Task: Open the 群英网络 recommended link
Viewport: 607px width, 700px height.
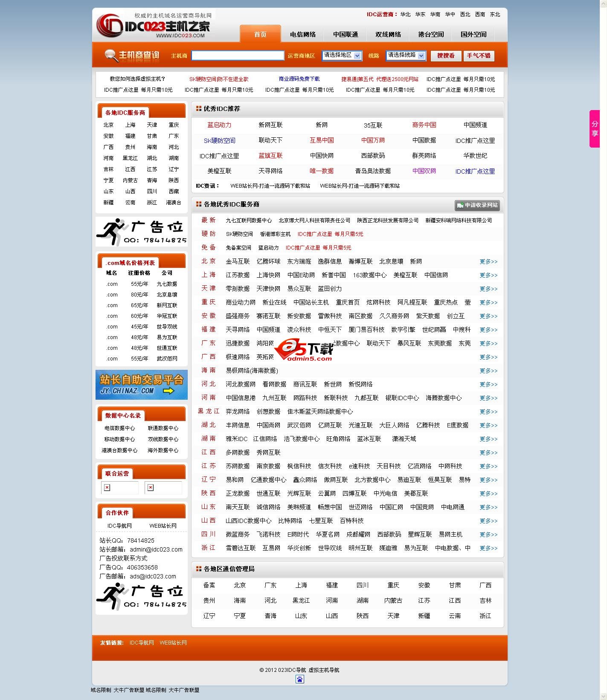Action: tap(424, 156)
